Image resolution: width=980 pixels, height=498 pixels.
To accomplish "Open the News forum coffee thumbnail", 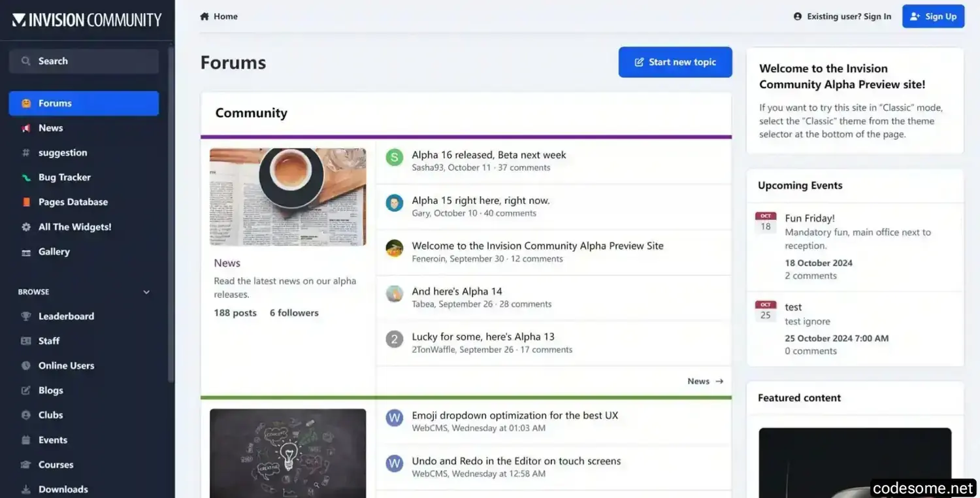I will [x=287, y=197].
